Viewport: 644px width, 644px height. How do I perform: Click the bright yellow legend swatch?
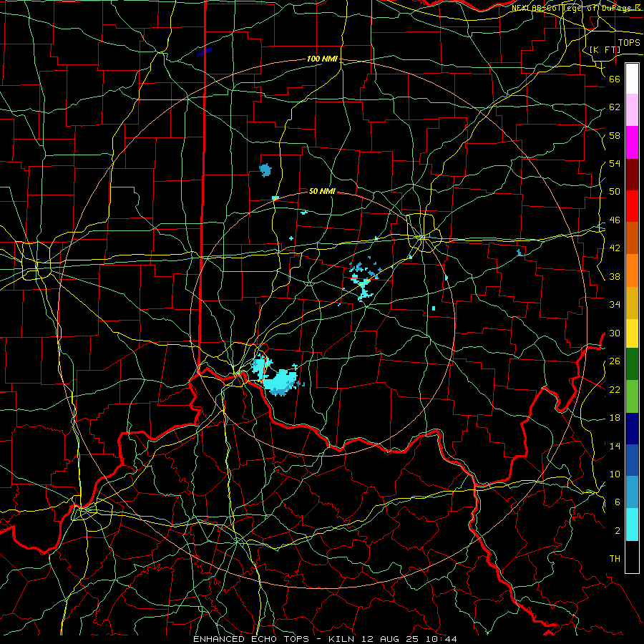pyautogui.click(x=632, y=333)
